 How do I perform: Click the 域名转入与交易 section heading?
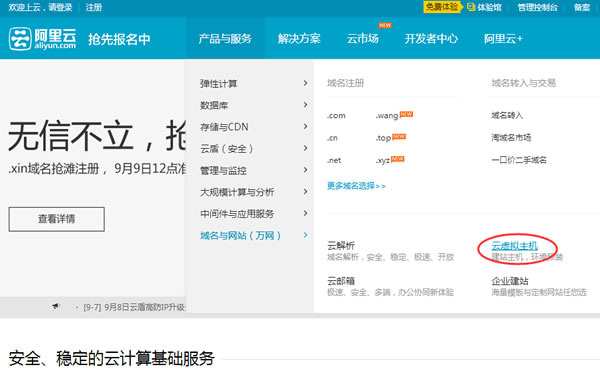click(x=523, y=83)
